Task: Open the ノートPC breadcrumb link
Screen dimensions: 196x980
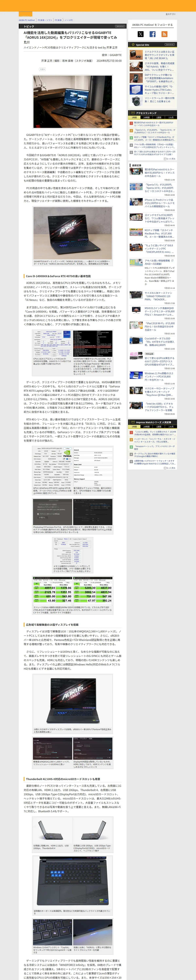Action: point(68,20)
